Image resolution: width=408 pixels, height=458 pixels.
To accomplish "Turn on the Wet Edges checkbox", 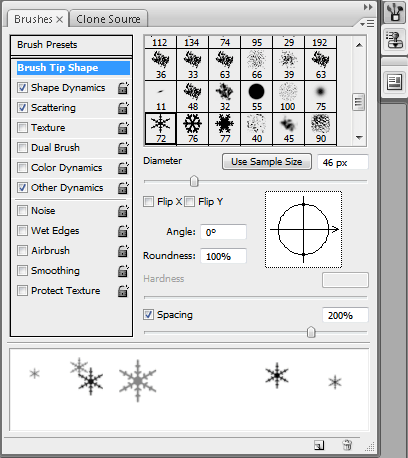I will [22, 231].
